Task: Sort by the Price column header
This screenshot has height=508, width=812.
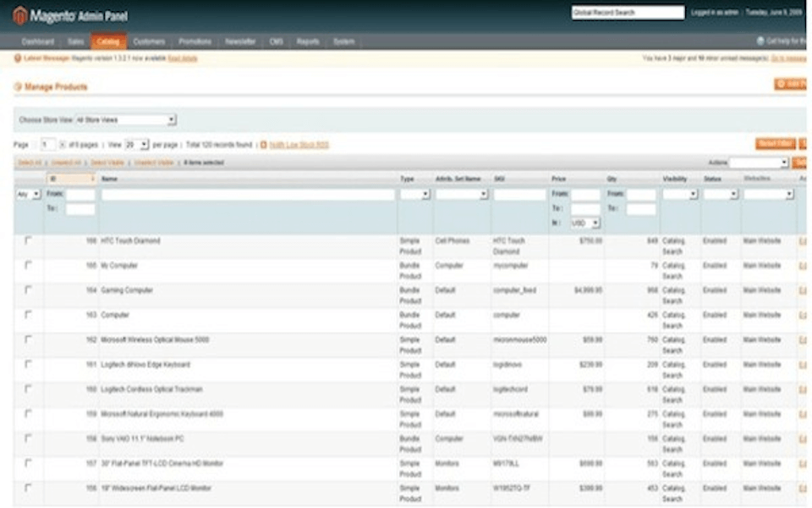Action: point(559,179)
